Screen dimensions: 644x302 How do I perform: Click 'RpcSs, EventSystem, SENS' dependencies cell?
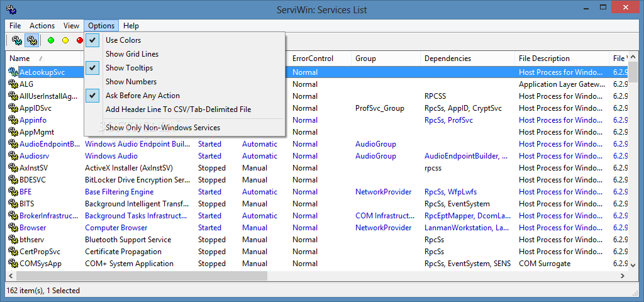tap(468, 264)
